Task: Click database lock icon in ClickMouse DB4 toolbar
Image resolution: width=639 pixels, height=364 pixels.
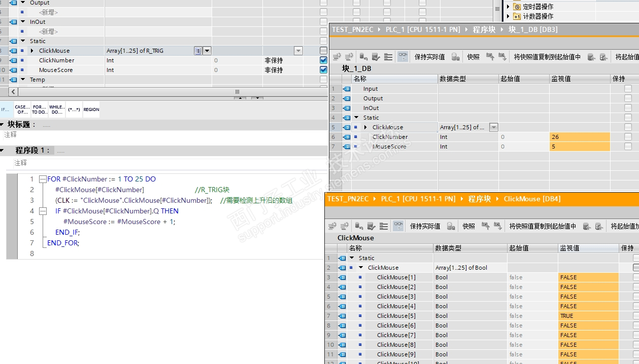Action: click(x=451, y=226)
